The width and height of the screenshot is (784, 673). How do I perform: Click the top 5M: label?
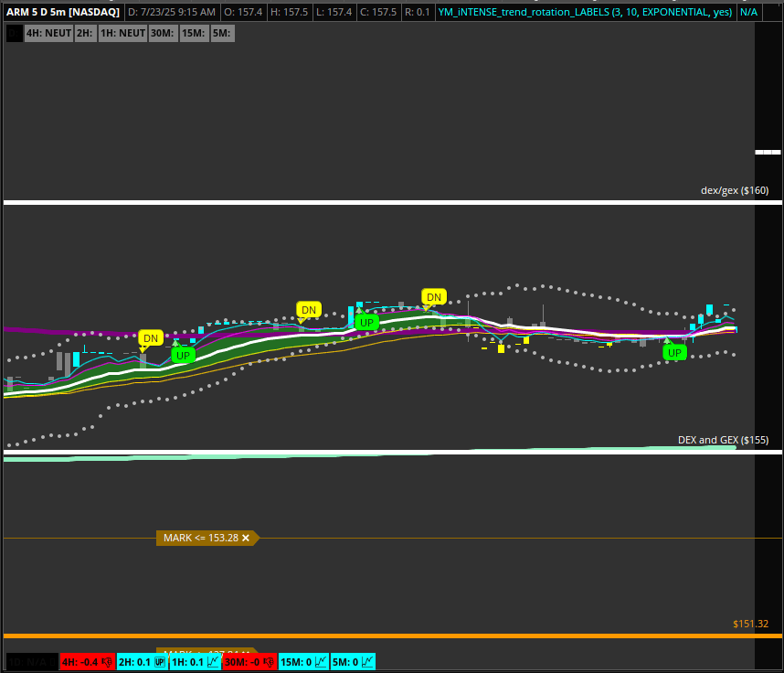pyautogui.click(x=223, y=33)
